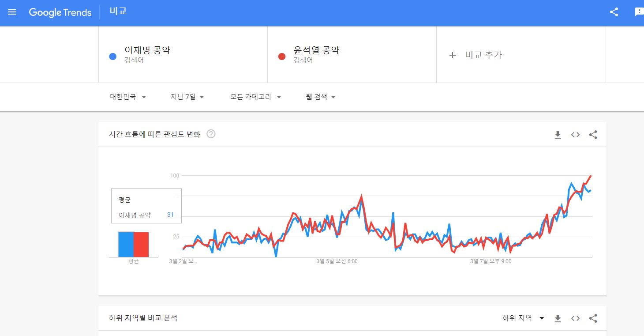Screen dimensions: 644x336
Task: Click the 시간 흐름에 따른 관심도 변화 heading
Action: click(x=154, y=134)
